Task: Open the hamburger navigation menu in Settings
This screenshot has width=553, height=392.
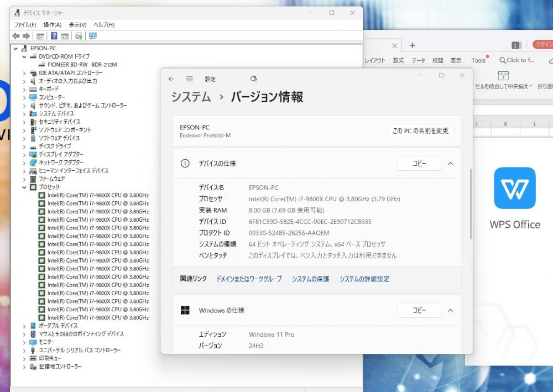Action: tap(189, 79)
